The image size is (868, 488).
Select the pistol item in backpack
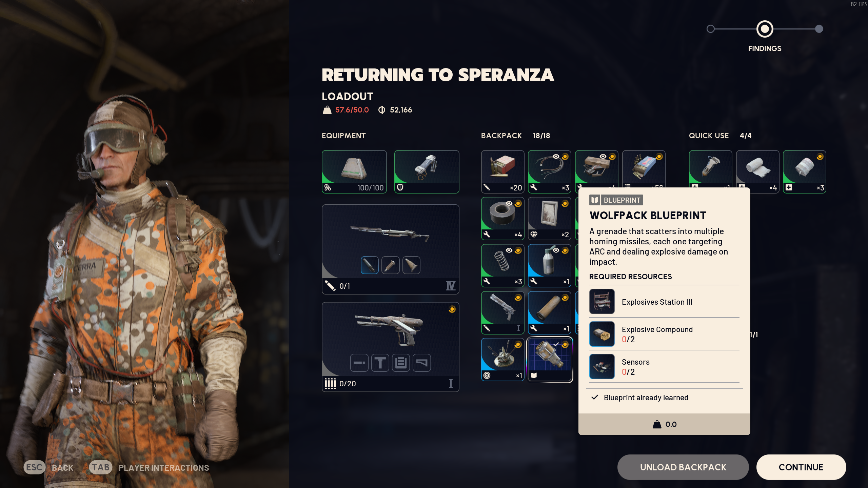point(502,313)
